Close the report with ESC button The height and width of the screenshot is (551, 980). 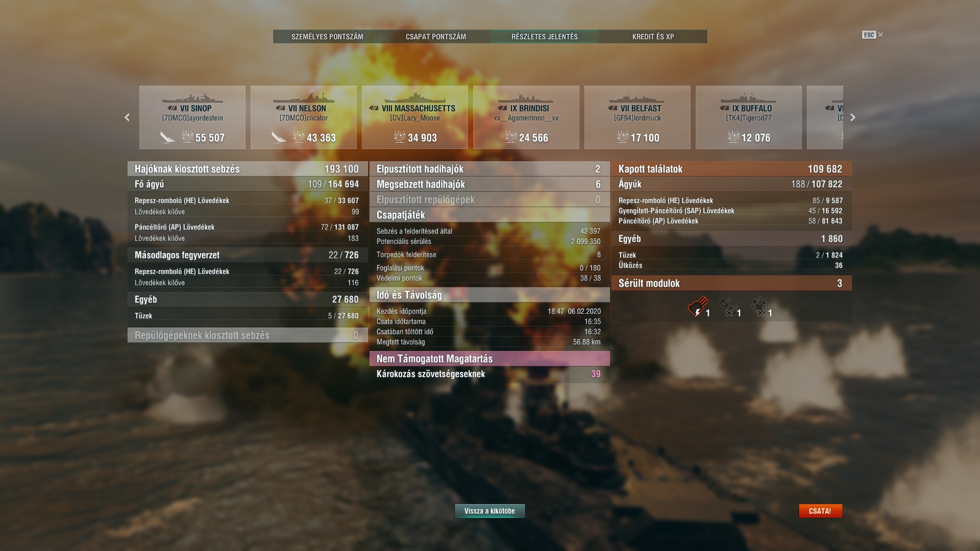click(872, 35)
